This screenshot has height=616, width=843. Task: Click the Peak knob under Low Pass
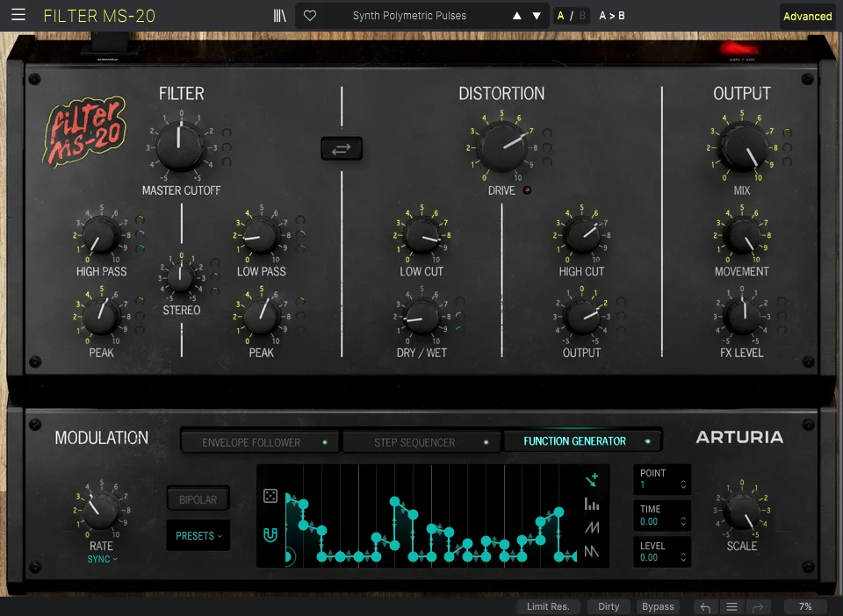262,317
